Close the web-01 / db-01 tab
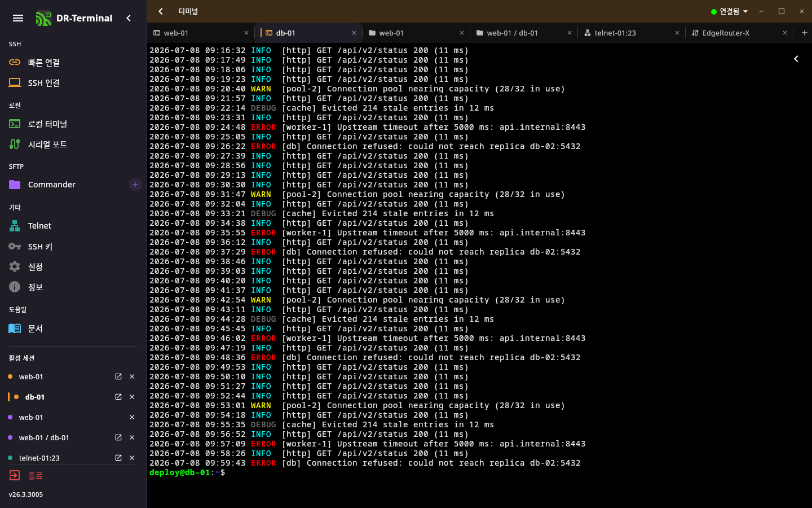The width and height of the screenshot is (812, 508). [570, 33]
